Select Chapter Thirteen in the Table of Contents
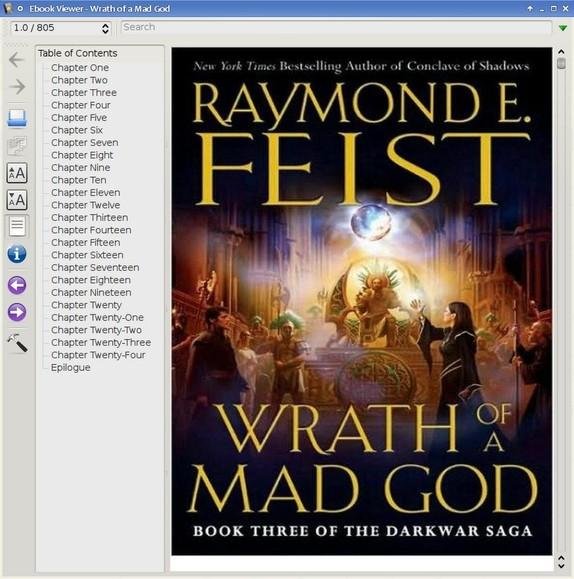 tap(89, 217)
